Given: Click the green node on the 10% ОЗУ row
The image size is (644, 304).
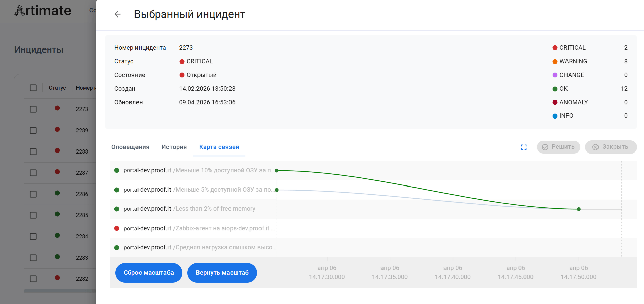Looking at the screenshot, I should [277, 171].
